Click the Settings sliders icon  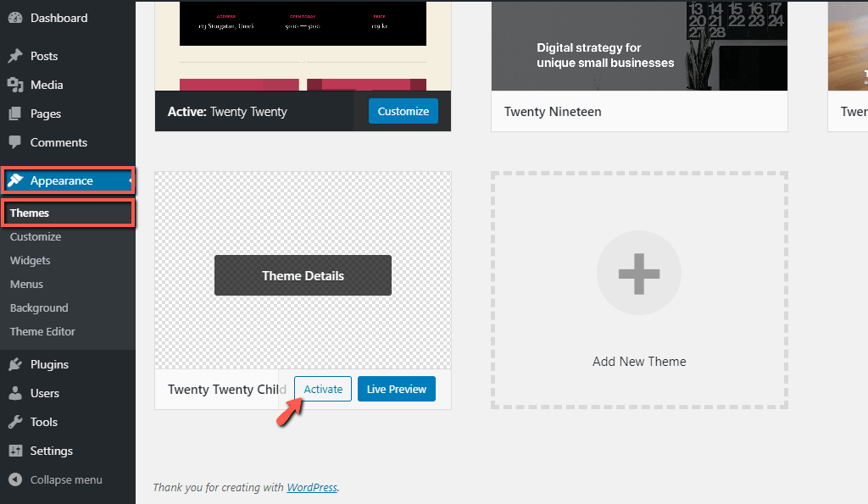pos(15,451)
